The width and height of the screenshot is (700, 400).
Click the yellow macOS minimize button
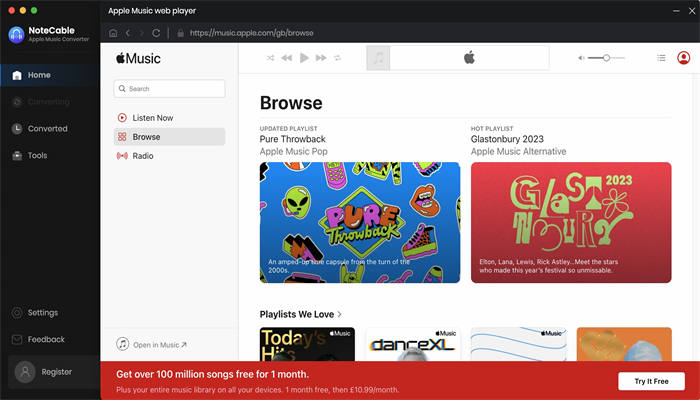point(23,10)
